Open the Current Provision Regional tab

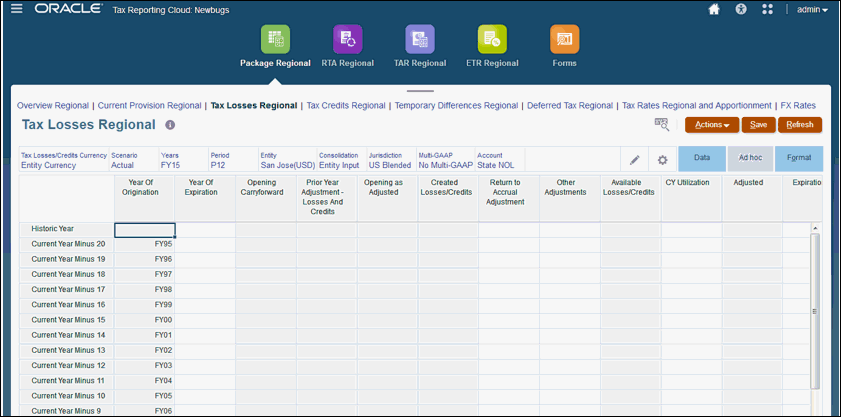click(x=150, y=106)
